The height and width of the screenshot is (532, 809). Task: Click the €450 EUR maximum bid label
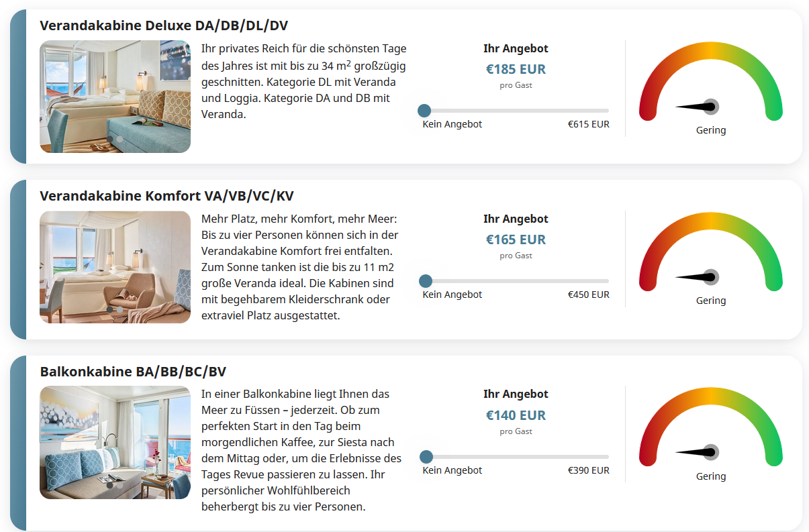pos(588,295)
